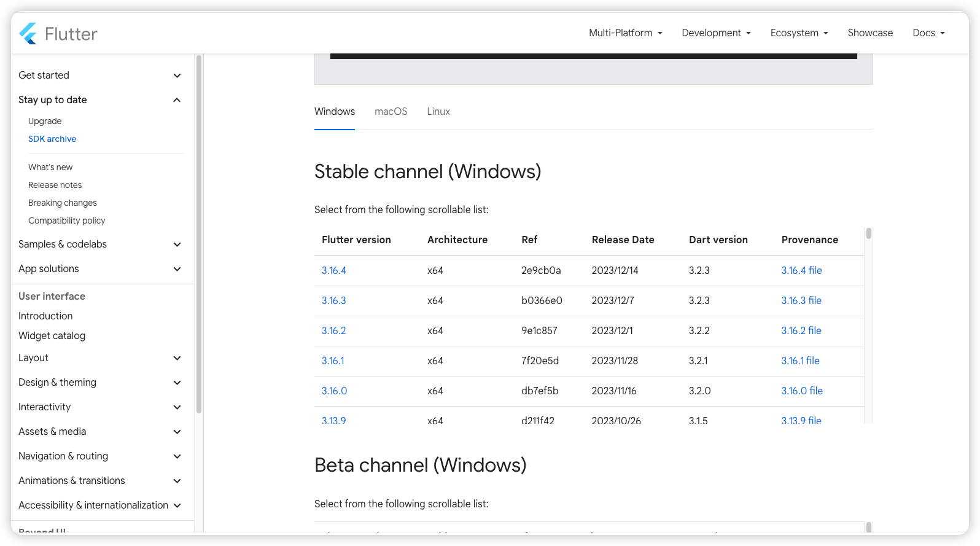Open the 3.16.0 file provenance link

802,391
